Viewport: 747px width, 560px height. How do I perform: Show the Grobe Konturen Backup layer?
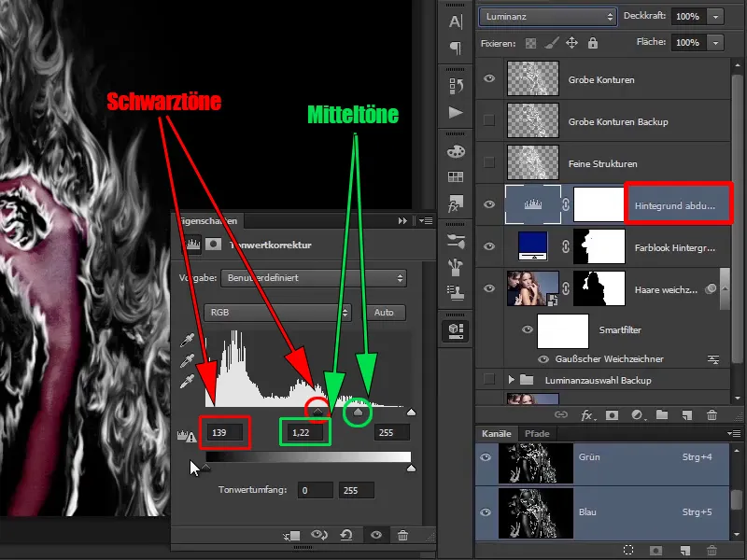point(489,120)
